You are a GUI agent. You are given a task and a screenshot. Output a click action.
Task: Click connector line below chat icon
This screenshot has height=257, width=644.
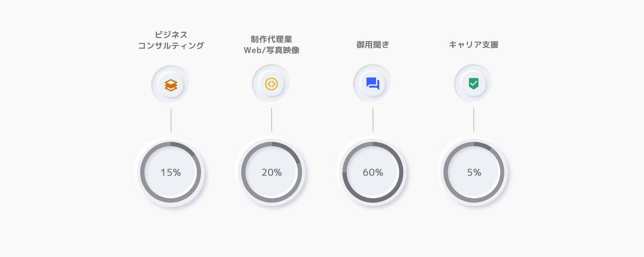point(373,120)
